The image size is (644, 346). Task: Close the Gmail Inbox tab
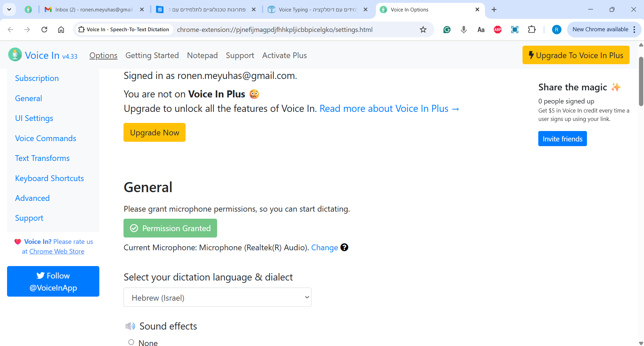tap(142, 9)
